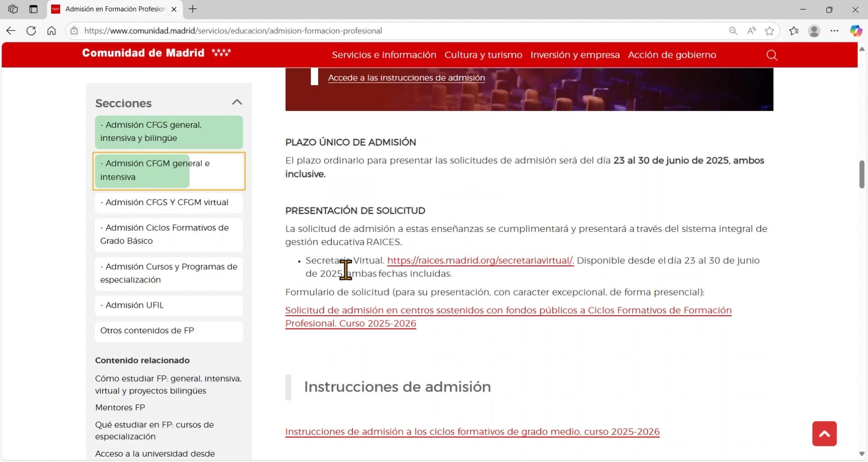Add page to favorites star icon

769,31
